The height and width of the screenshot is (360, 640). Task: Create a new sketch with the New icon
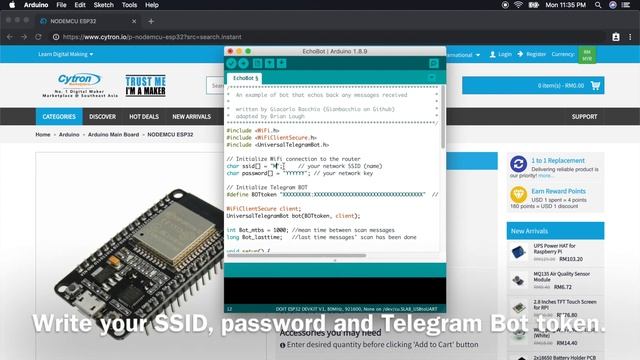click(257, 63)
